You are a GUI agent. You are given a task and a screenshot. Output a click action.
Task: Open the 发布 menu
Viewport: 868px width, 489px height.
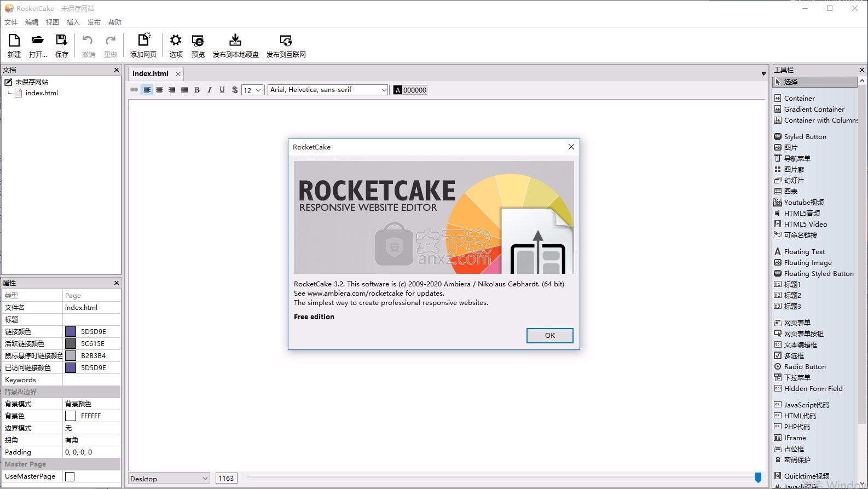click(x=94, y=22)
